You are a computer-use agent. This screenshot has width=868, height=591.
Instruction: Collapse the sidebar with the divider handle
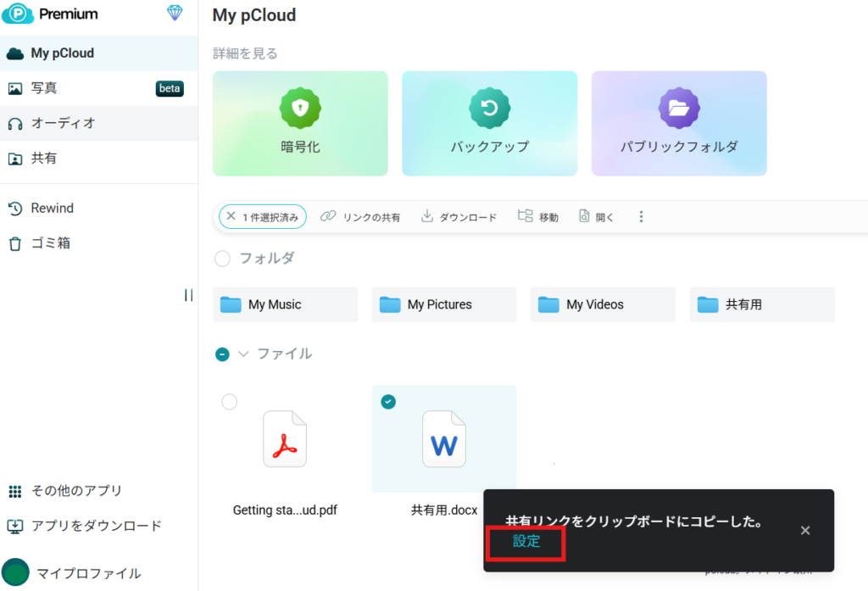click(188, 295)
